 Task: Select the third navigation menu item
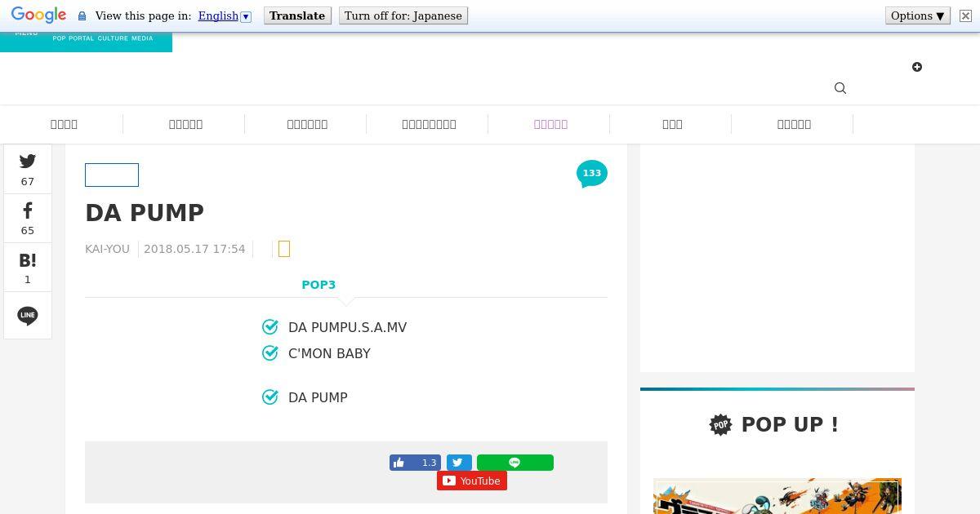(307, 124)
